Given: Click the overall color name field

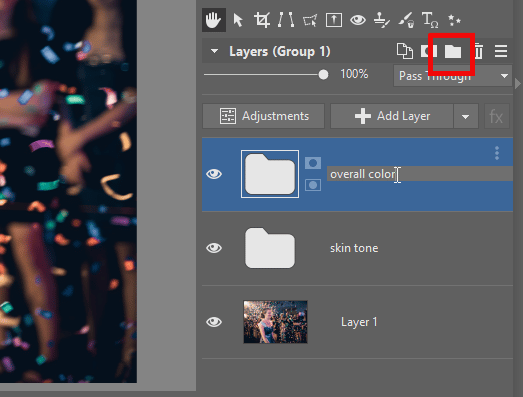Looking at the screenshot, I should (x=420, y=174).
